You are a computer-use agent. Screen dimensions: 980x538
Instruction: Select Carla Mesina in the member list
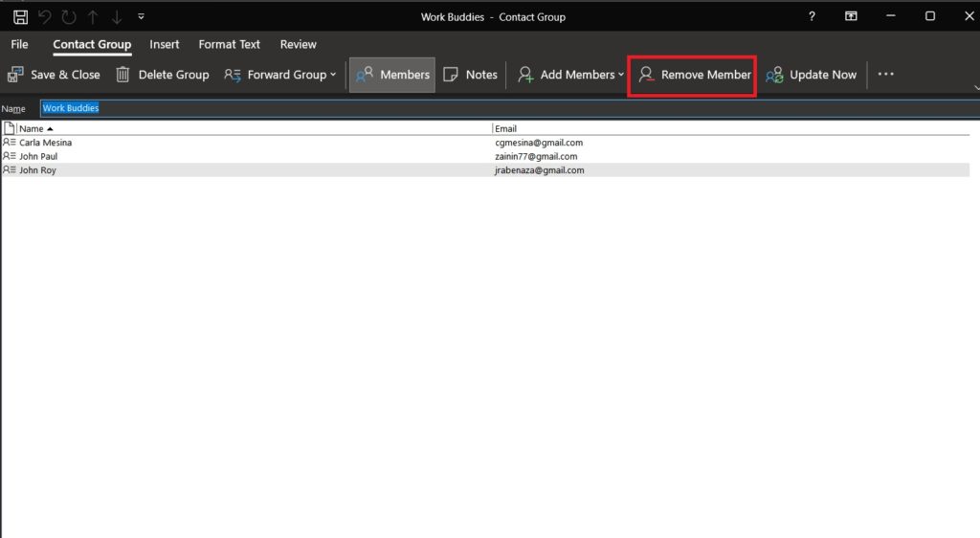pos(46,143)
